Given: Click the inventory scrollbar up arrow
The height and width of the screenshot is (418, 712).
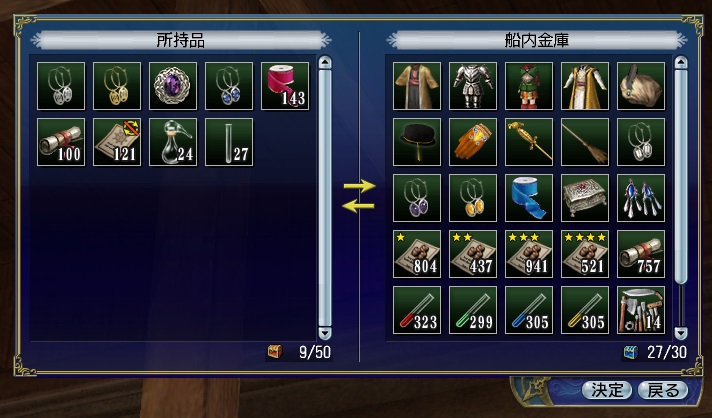Looking at the screenshot, I should [x=325, y=62].
